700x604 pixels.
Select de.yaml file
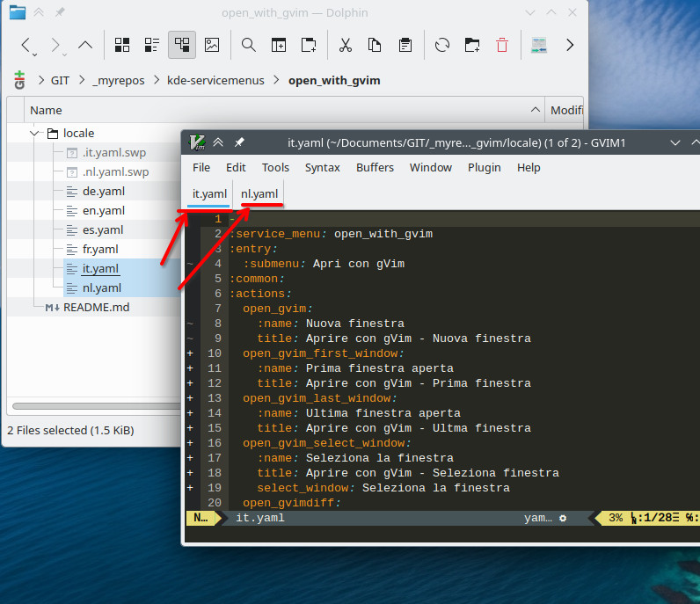[103, 192]
